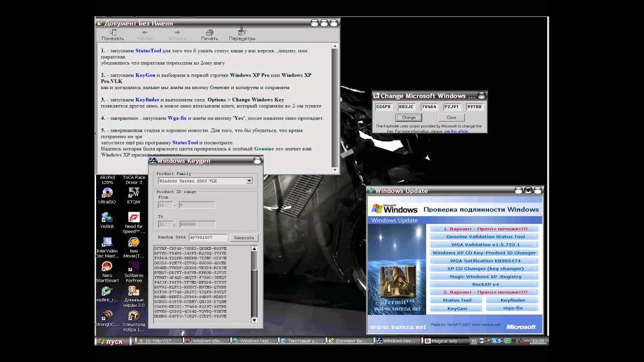Launch Status Tool from Windows Update panel
Viewport: 644px width, 362px height.
tap(457, 300)
